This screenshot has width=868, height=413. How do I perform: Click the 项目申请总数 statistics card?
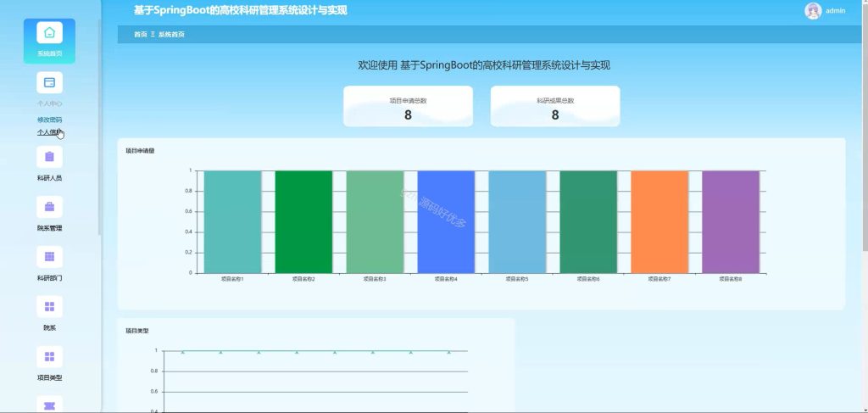tap(408, 106)
